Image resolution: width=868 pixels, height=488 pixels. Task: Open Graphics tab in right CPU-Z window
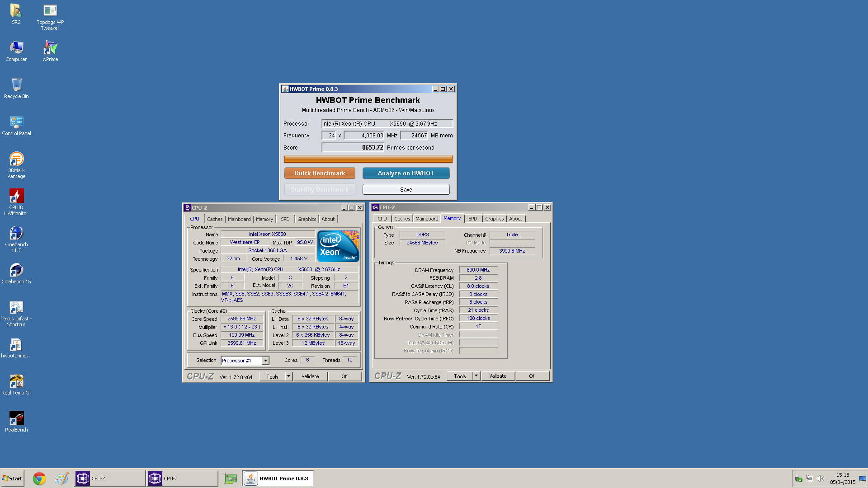(x=494, y=219)
